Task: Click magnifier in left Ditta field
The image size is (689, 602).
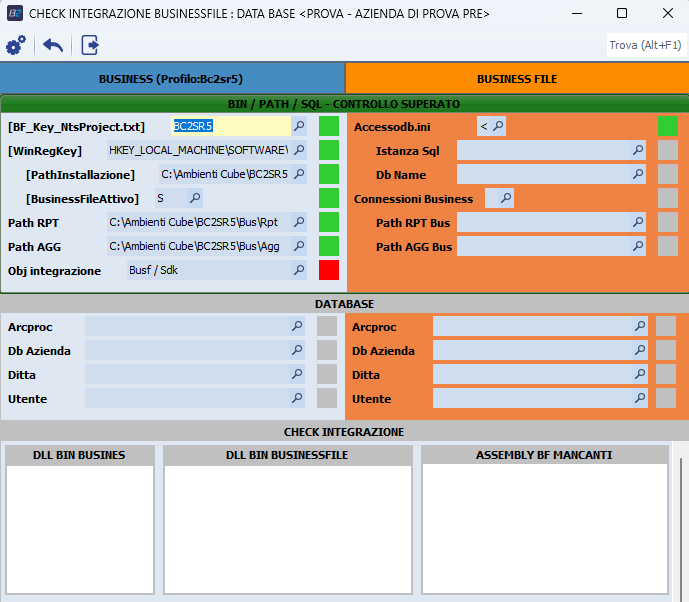Action: pos(297,374)
